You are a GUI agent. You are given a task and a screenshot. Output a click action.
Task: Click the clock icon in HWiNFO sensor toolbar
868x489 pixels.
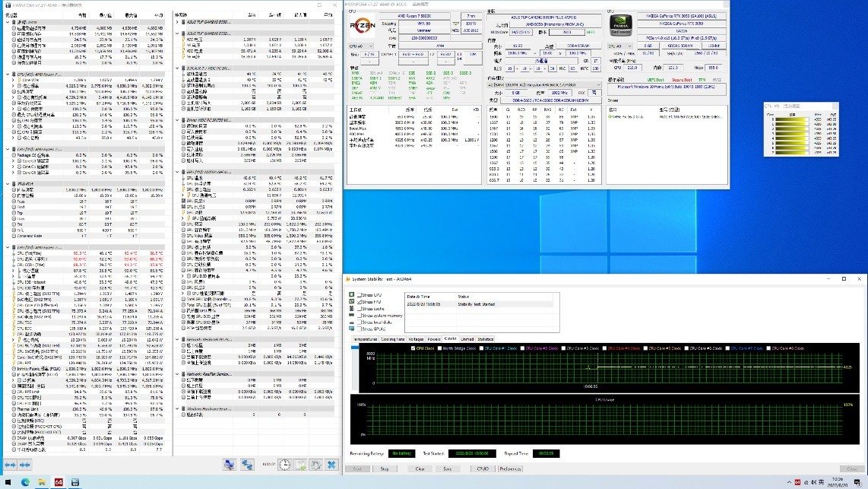point(284,465)
